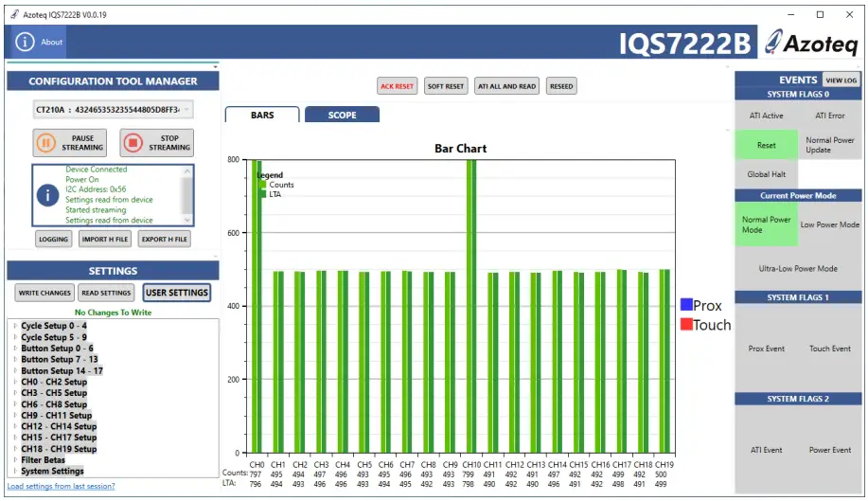Screen dimensions: 868x501
Task: Click the About info icon
Action: [25, 42]
